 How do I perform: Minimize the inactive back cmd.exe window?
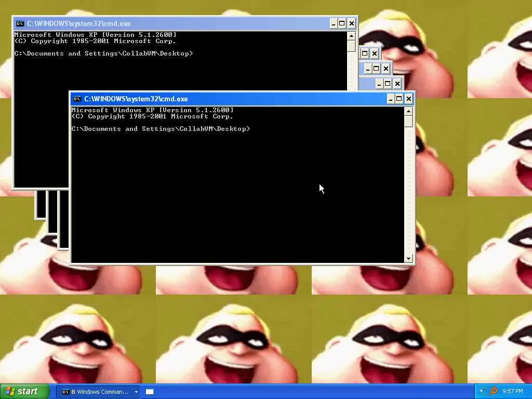(x=334, y=24)
